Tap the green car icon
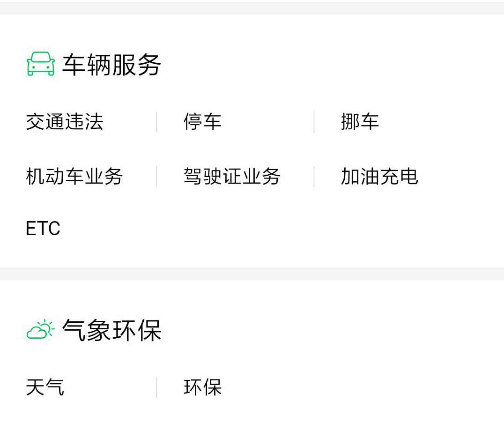This screenshot has width=504, height=423. coord(40,64)
